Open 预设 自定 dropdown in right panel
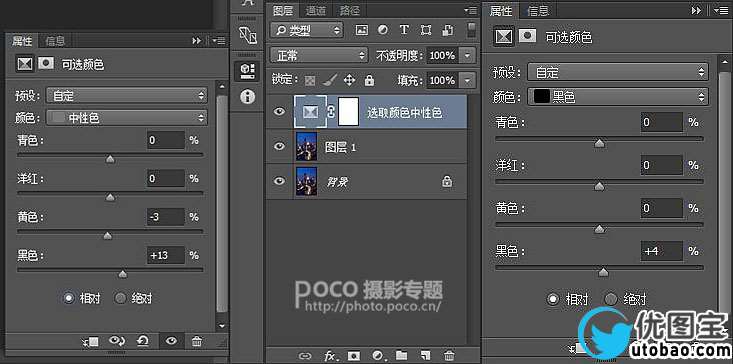733x364 pixels. [618, 72]
